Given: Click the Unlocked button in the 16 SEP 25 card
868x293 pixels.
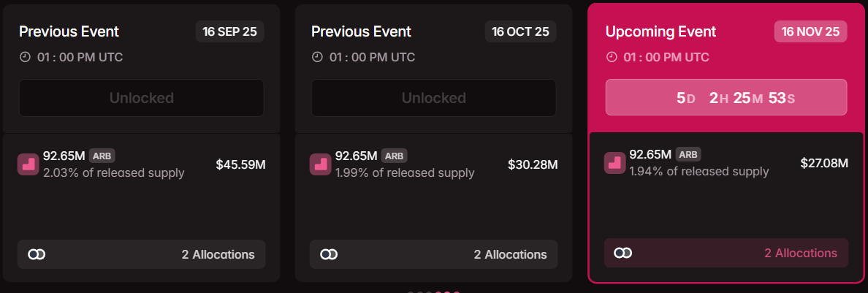Looking at the screenshot, I should coord(141,98).
